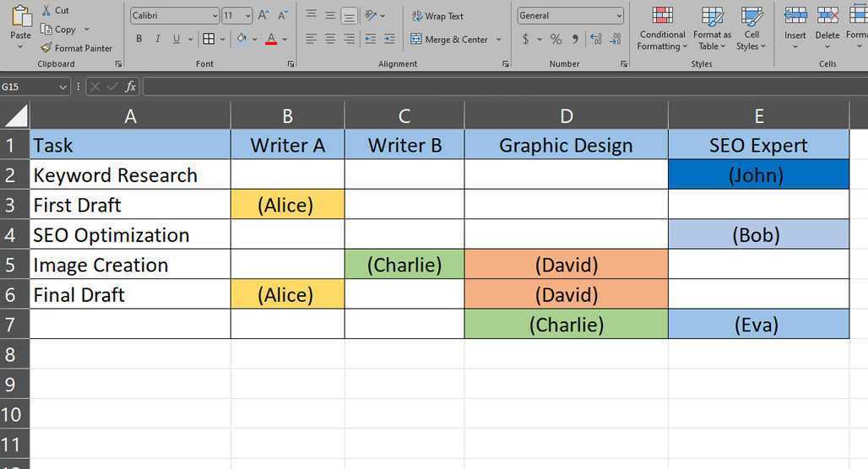Toggle Italic formatting

tap(158, 39)
